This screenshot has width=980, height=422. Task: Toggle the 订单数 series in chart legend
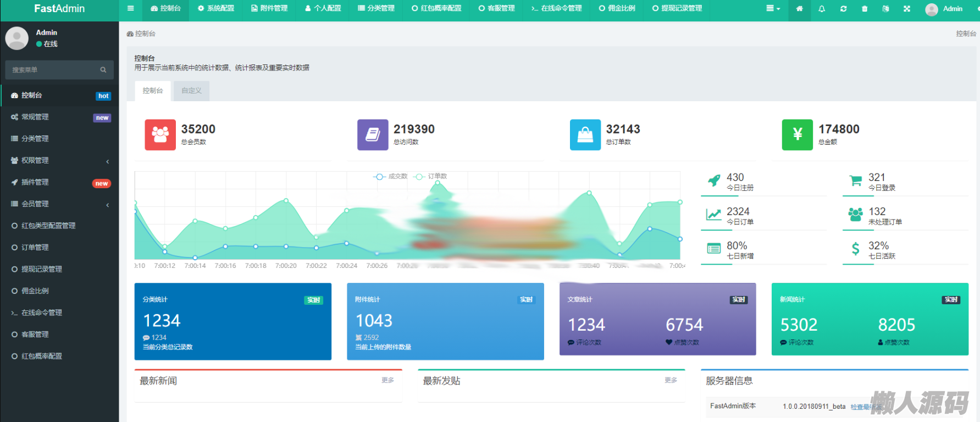pos(431,177)
